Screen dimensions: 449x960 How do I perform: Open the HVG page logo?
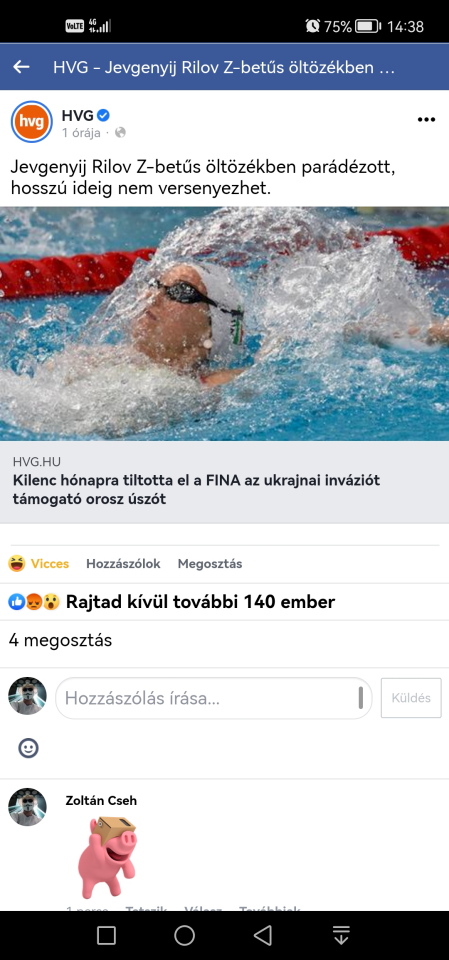tap(32, 122)
